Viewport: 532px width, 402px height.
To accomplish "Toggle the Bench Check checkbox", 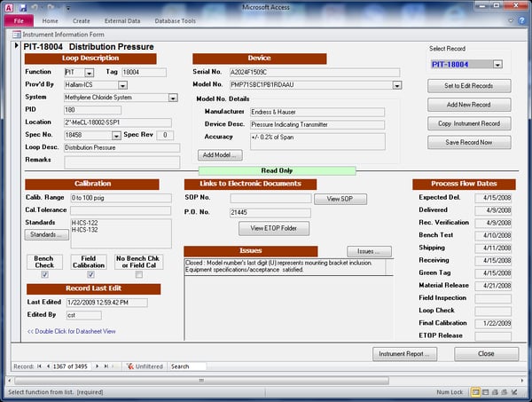I will [x=44, y=274].
